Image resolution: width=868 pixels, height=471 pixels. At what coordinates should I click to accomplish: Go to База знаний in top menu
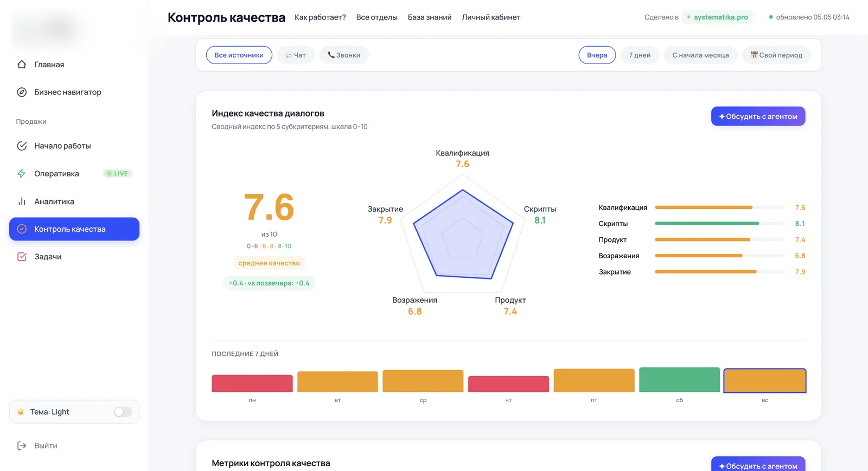[x=430, y=17]
